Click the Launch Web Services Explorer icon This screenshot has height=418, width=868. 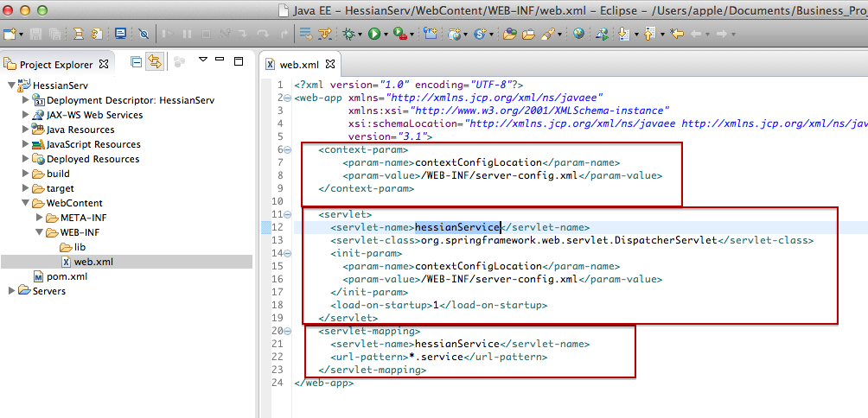[603, 35]
